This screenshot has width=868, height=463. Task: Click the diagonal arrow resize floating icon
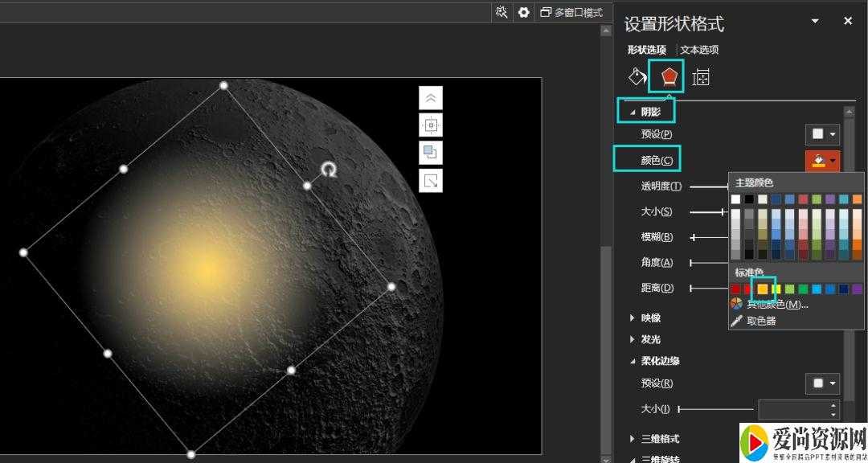pyautogui.click(x=431, y=180)
